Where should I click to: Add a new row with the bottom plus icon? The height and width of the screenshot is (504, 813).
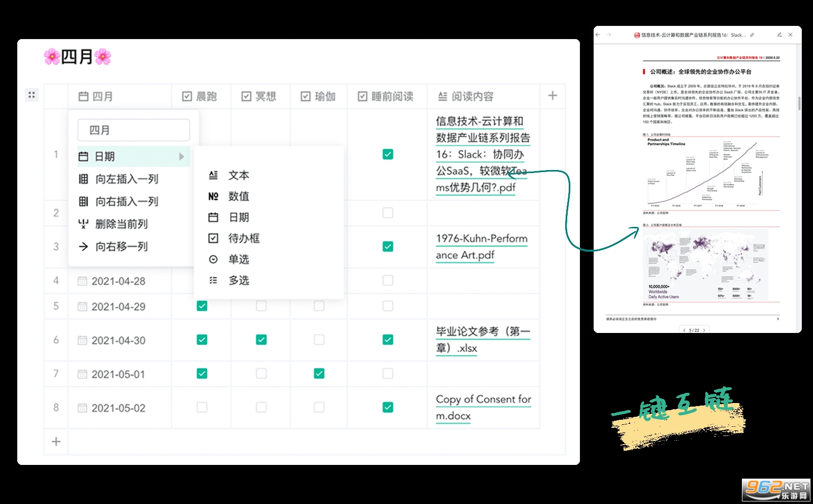pyautogui.click(x=56, y=442)
